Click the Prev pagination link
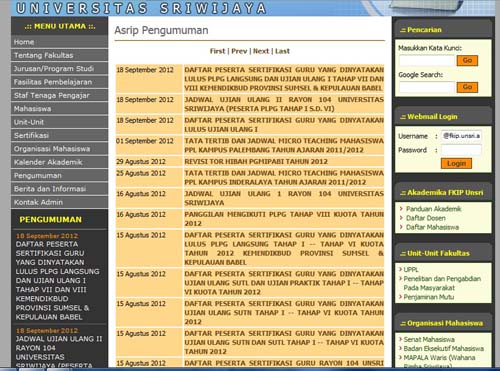500x371 pixels. pos(239,51)
